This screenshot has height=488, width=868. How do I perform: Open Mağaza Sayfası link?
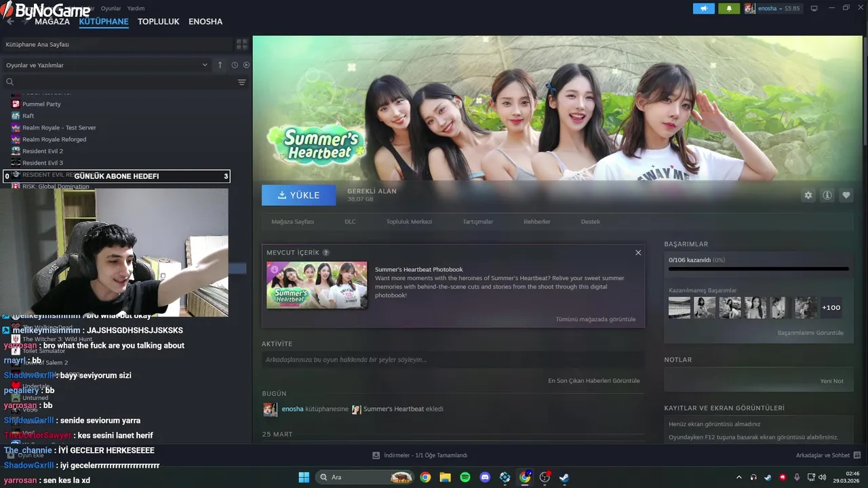(292, 222)
